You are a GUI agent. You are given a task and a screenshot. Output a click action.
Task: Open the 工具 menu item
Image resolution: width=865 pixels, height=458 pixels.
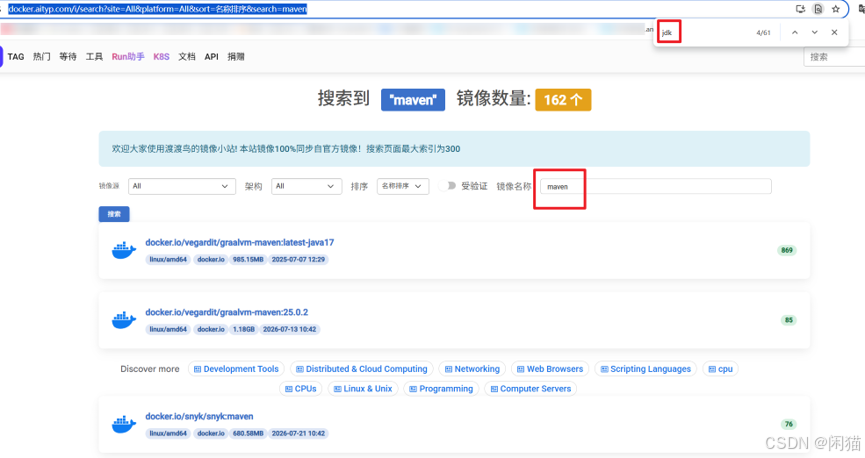click(x=94, y=57)
